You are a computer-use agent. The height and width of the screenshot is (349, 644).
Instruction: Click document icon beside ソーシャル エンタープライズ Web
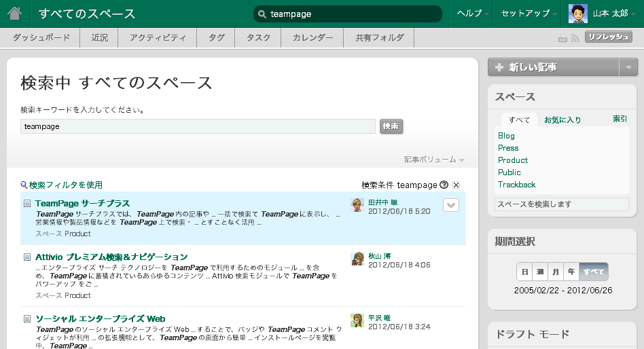tap(27, 318)
